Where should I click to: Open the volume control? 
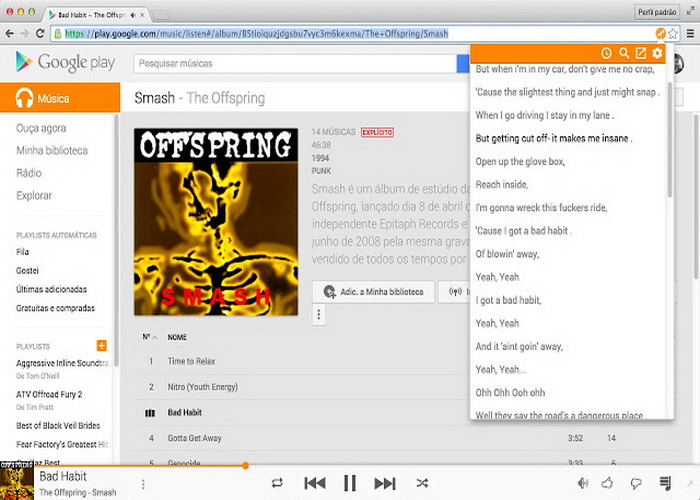pyautogui.click(x=583, y=483)
